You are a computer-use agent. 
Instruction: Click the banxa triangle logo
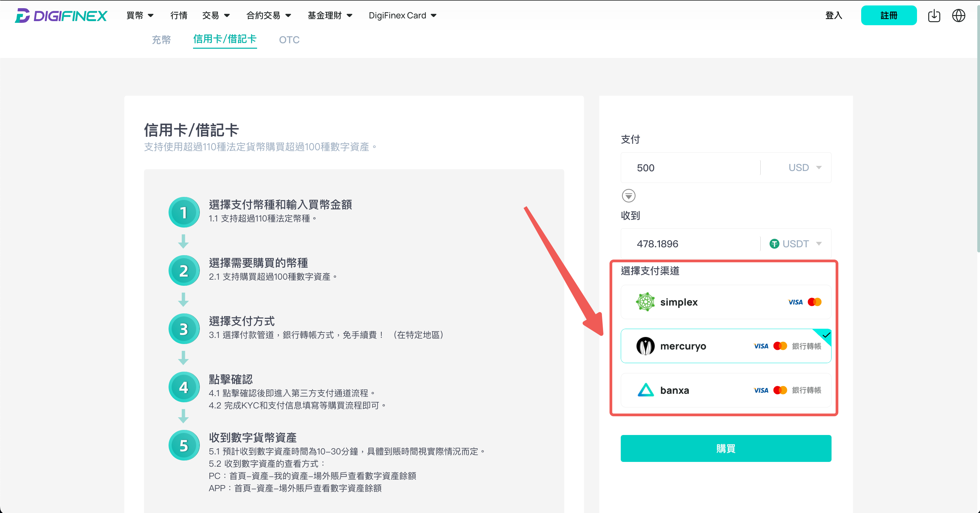[645, 390]
